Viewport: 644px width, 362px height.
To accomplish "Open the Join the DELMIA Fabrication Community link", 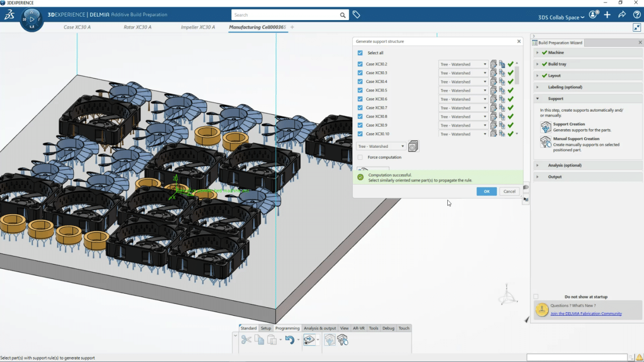I will (x=586, y=313).
